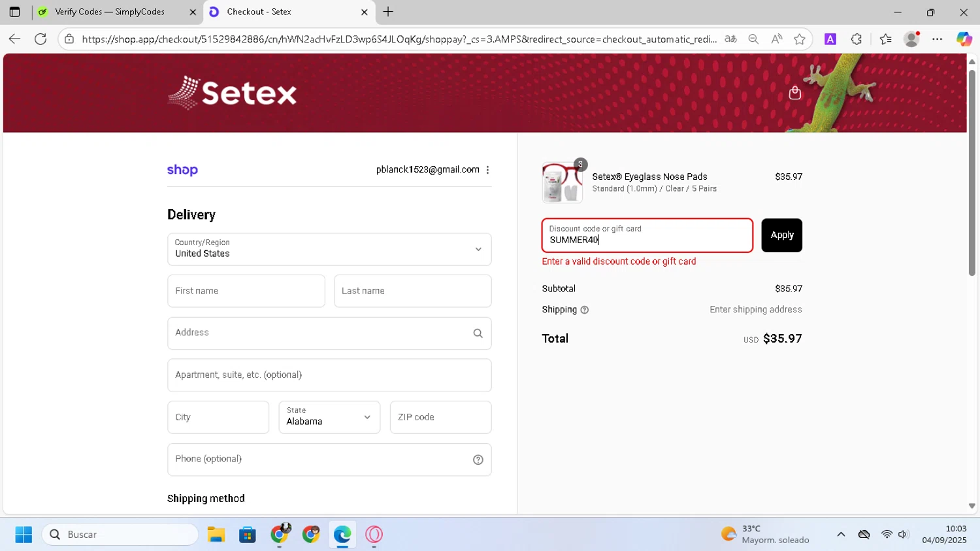Open Microsoft Store from taskbar
The width and height of the screenshot is (980, 551).
(x=248, y=535)
